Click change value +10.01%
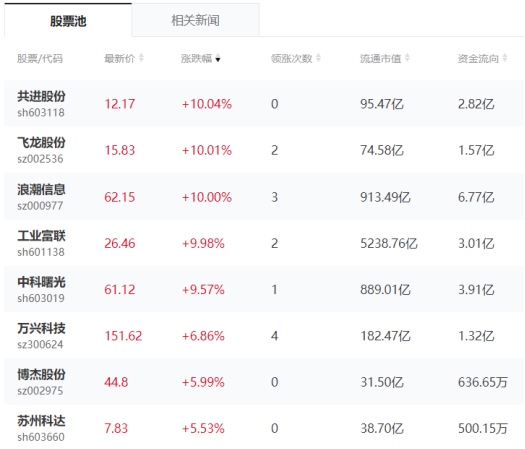525x449 pixels. (207, 150)
